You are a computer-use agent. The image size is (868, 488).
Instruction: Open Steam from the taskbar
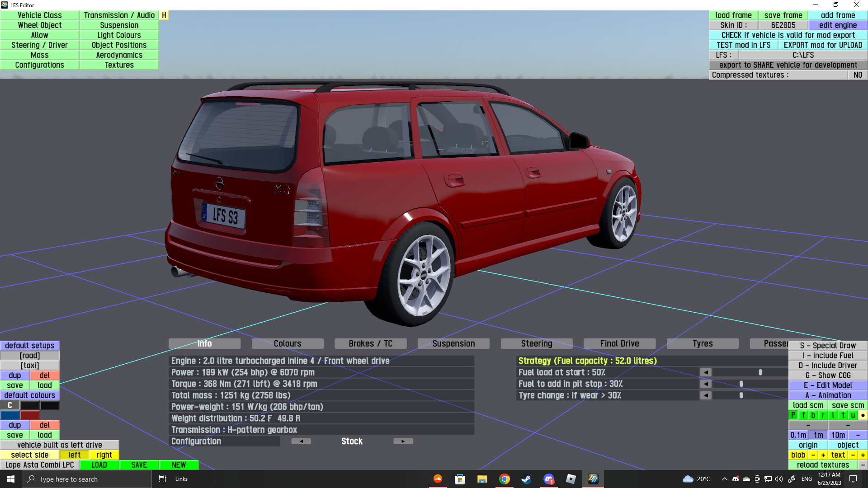point(526,479)
